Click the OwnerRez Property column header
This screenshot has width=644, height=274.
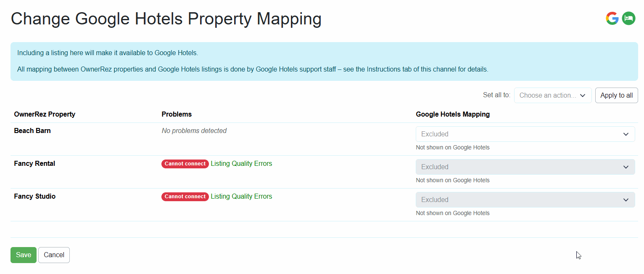pyautogui.click(x=45, y=114)
